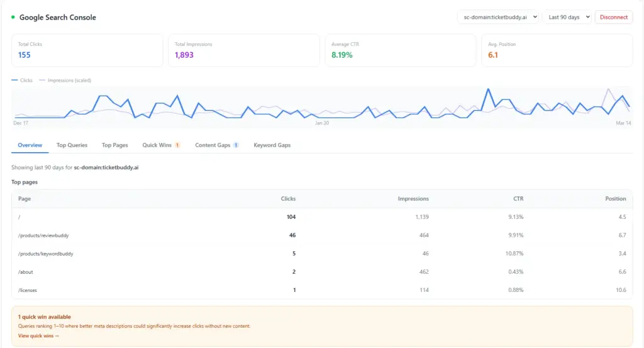This screenshot has height=348, width=644.
Task: Click the Mar 14 chart axis label
Action: click(x=623, y=123)
